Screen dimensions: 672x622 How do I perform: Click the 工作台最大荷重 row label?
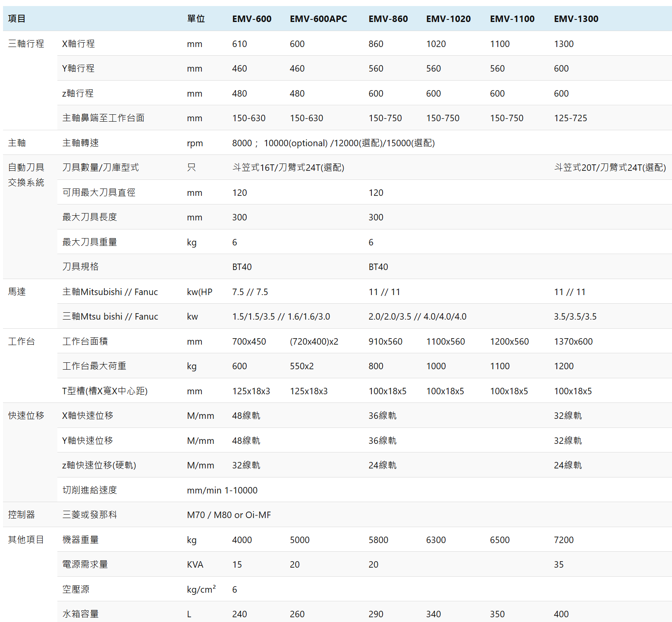pyautogui.click(x=94, y=366)
